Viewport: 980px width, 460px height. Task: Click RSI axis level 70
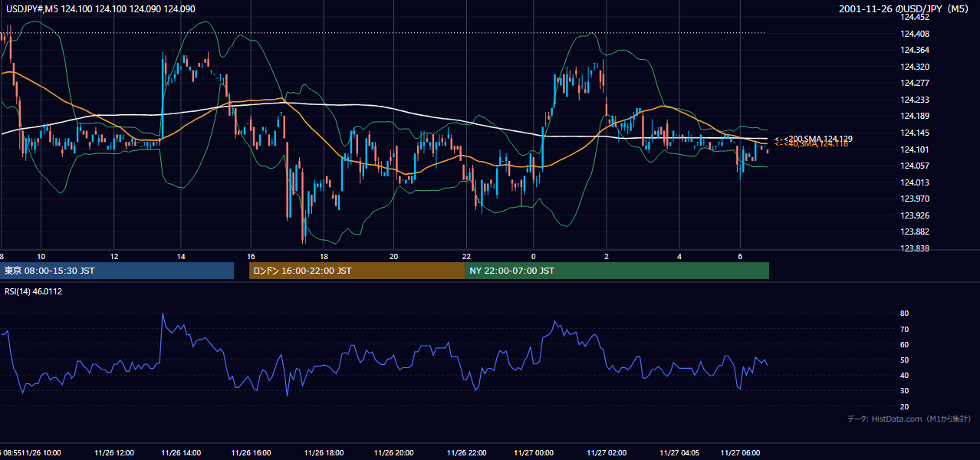pos(905,329)
